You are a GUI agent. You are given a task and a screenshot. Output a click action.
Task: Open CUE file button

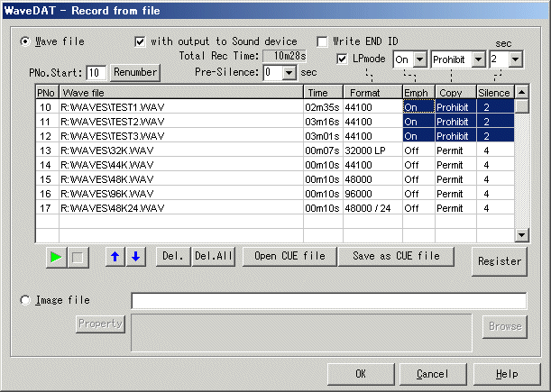pos(289,257)
